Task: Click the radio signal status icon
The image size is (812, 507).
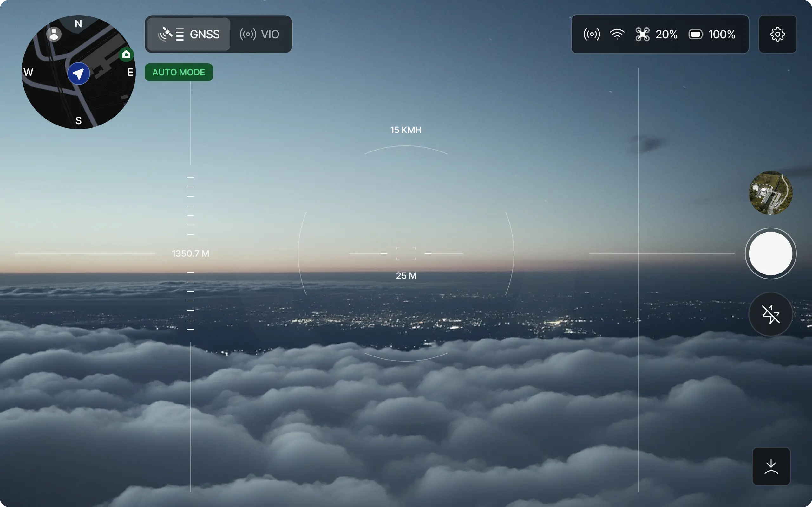Action: tap(592, 34)
